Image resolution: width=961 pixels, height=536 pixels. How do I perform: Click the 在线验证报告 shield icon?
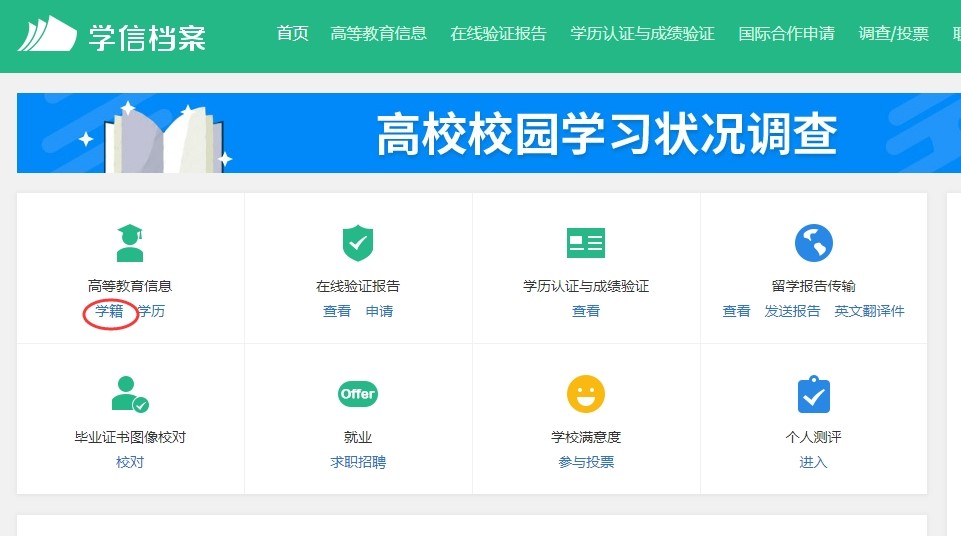coord(358,243)
